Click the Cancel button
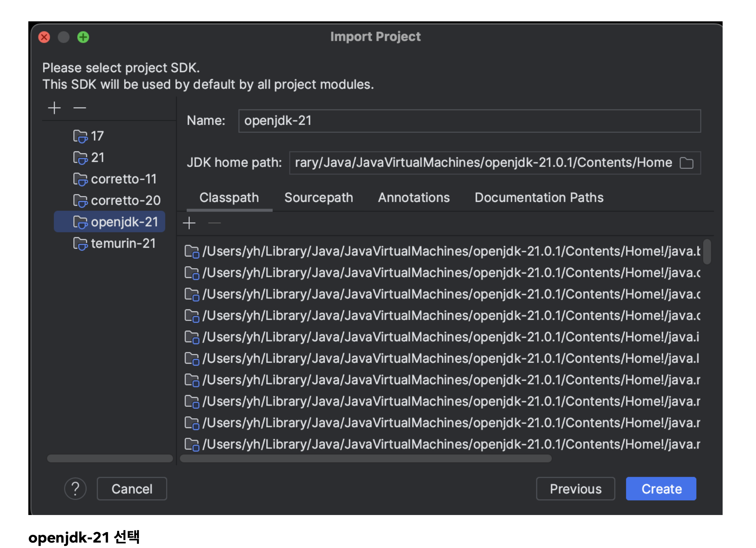 coord(132,489)
